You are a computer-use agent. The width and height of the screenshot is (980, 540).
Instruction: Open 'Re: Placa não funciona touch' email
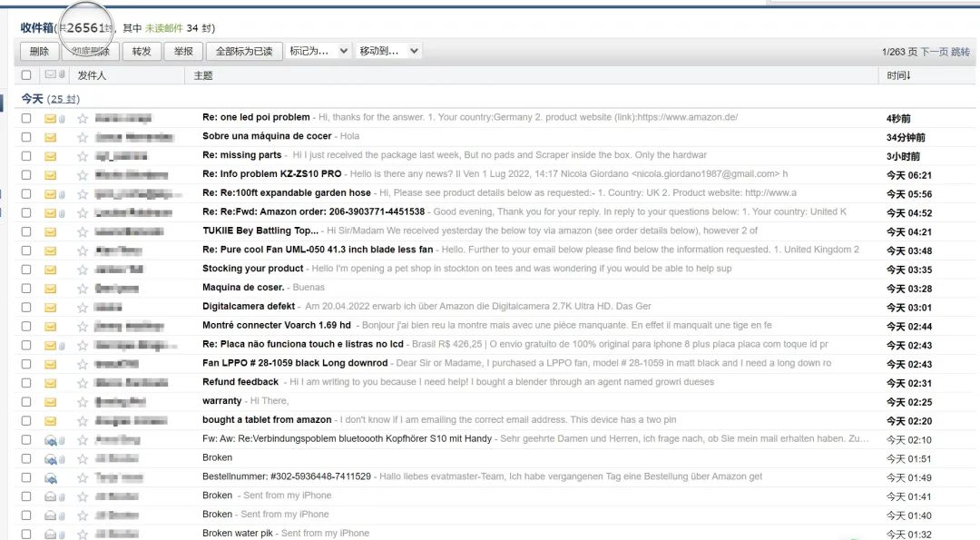303,344
